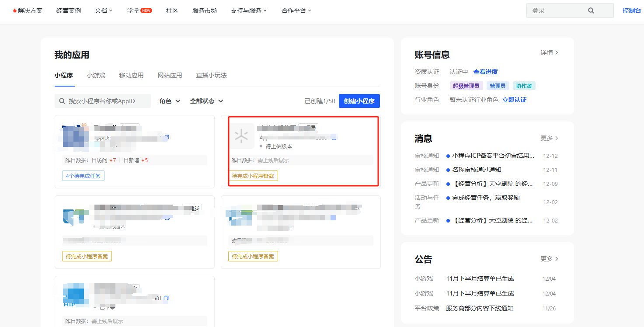Image resolution: width=644 pixels, height=327 pixels.
Task: Click 更多 in the 消息 panel
Action: [549, 138]
